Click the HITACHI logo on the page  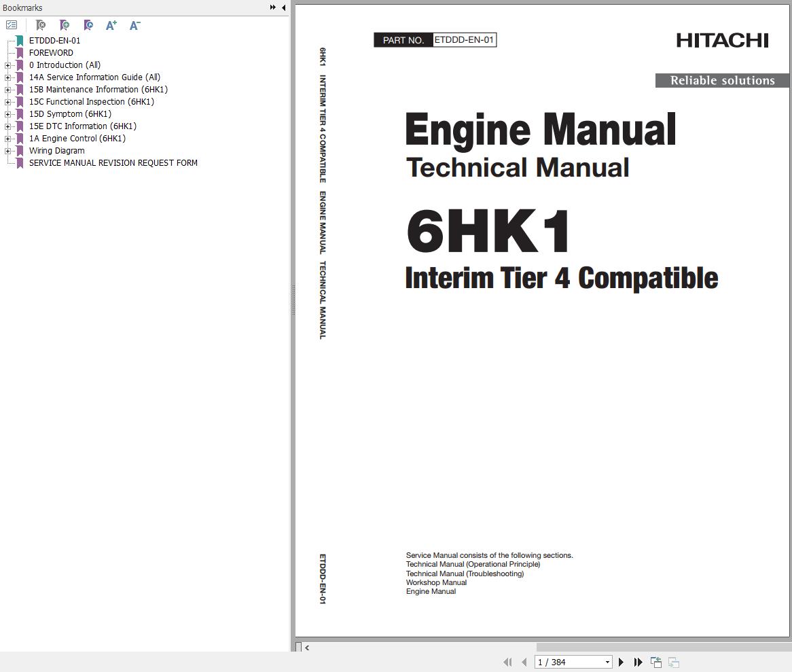click(x=722, y=40)
